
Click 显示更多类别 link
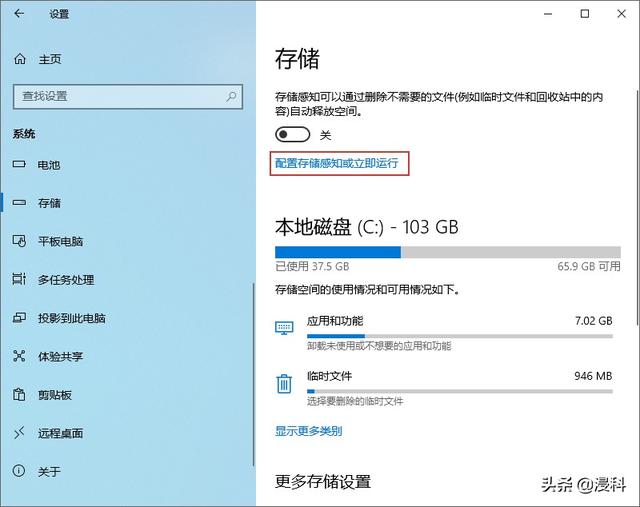(x=308, y=431)
